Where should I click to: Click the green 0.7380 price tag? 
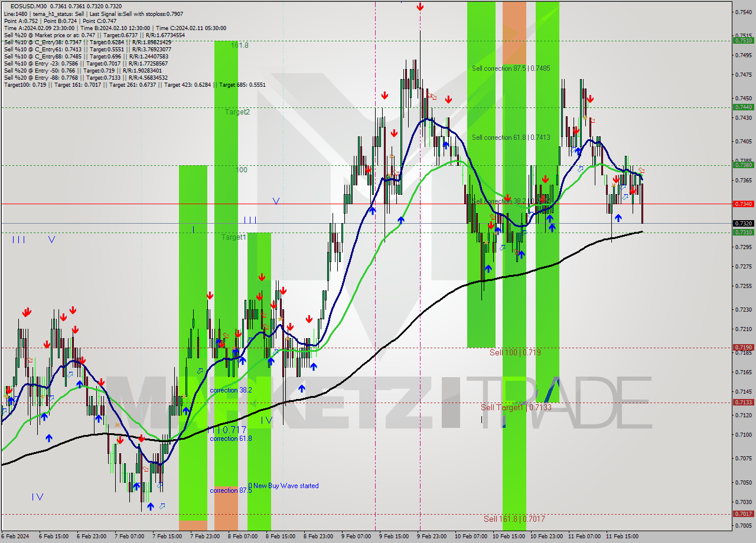point(743,165)
